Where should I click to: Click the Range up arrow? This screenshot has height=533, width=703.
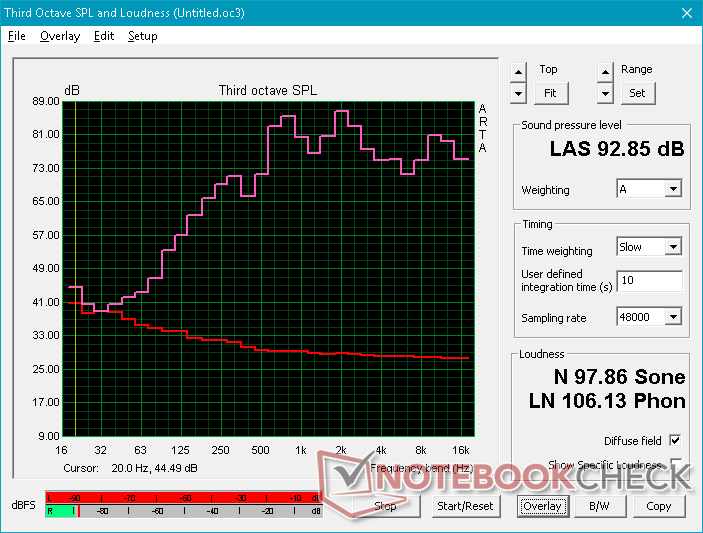coord(605,72)
